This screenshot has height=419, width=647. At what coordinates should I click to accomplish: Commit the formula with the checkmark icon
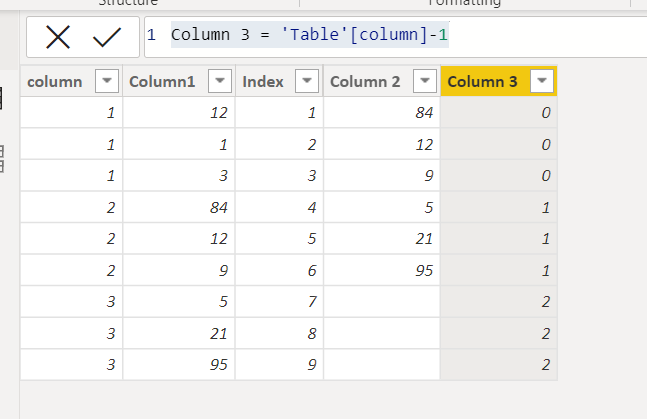[x=107, y=37]
